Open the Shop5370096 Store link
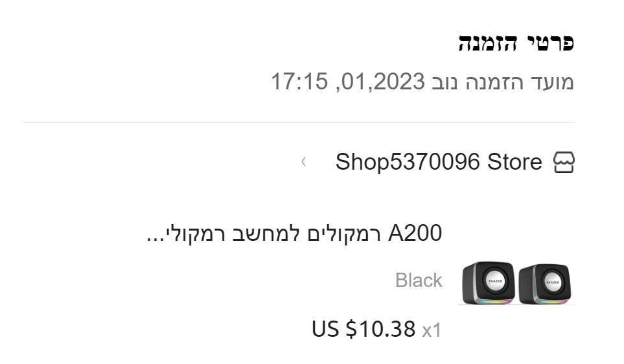 pyautogui.click(x=438, y=161)
